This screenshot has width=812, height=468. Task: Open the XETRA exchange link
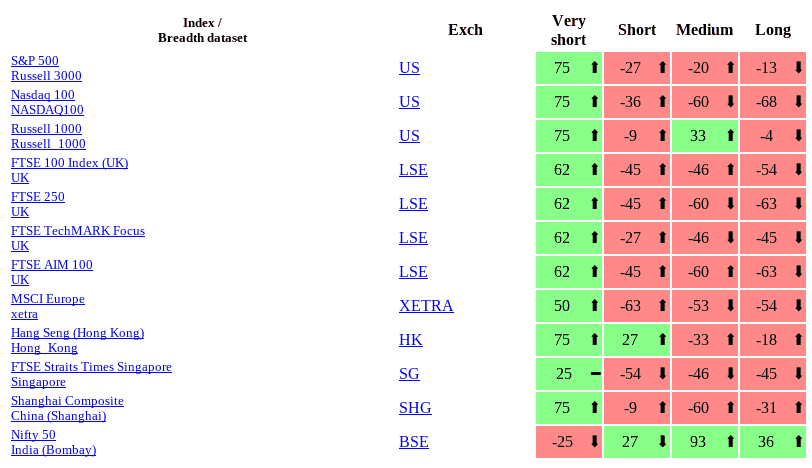tap(426, 306)
